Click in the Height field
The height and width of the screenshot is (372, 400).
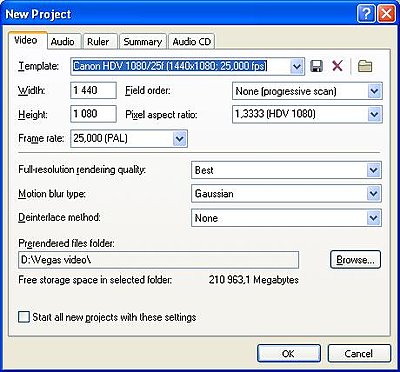click(x=93, y=114)
